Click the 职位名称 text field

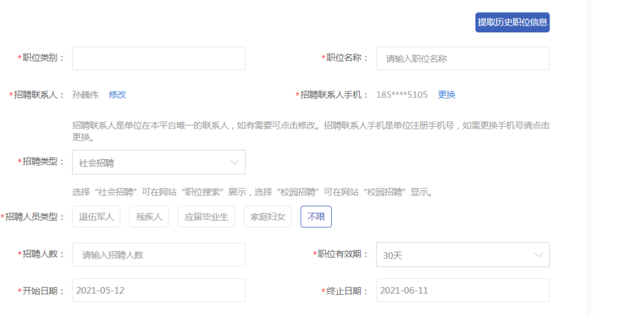(x=462, y=58)
